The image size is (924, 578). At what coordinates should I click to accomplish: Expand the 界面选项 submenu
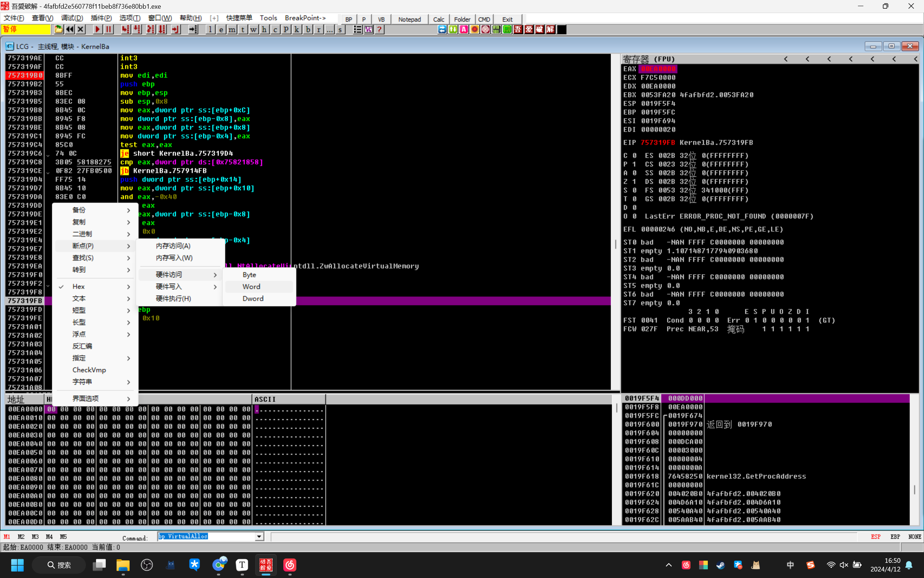tap(95, 398)
